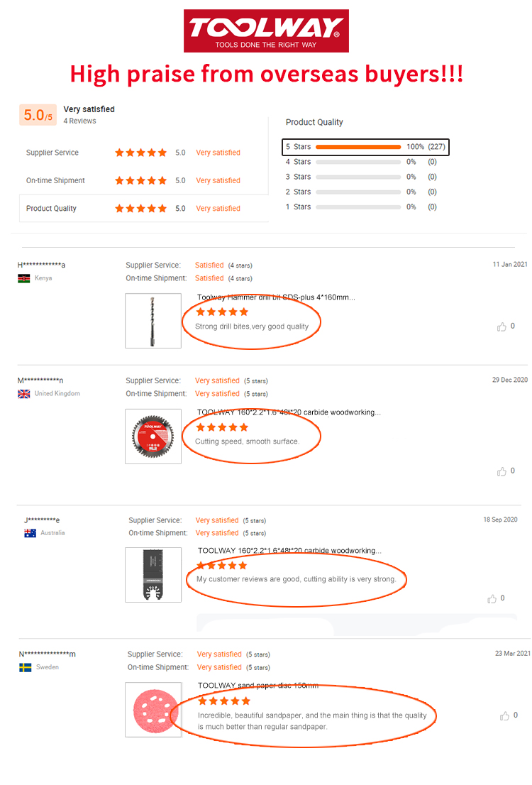532x785 pixels.
Task: Like the Sweden buyer's sandpaper review
Action: tap(504, 715)
